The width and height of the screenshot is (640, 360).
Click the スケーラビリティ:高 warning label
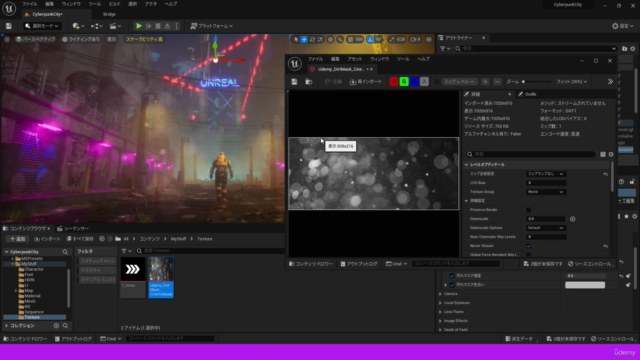[x=144, y=39]
